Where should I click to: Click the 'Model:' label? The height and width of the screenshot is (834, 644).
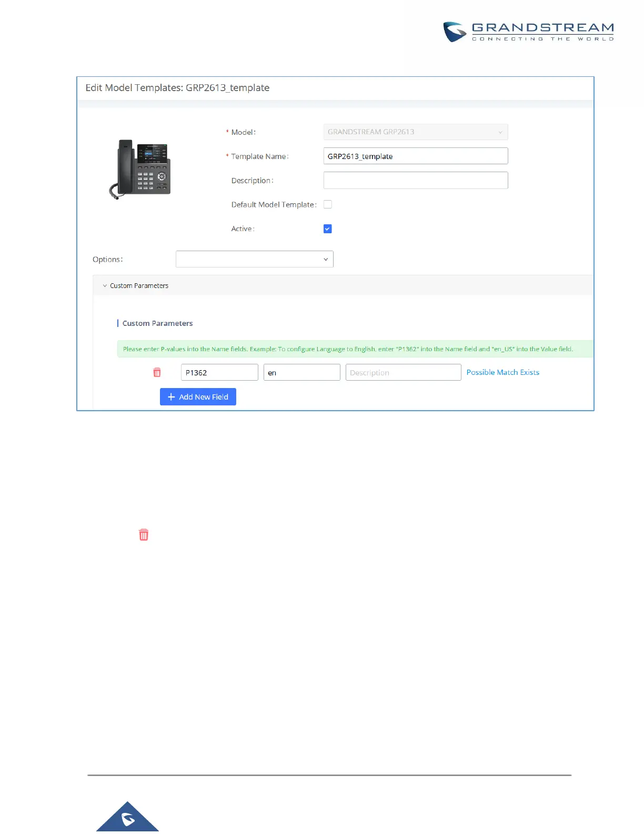(244, 132)
